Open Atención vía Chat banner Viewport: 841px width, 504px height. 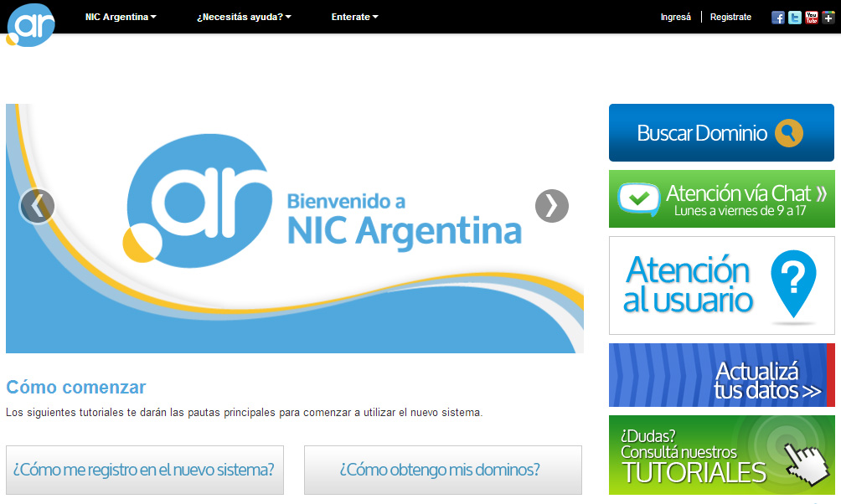pyautogui.click(x=722, y=199)
